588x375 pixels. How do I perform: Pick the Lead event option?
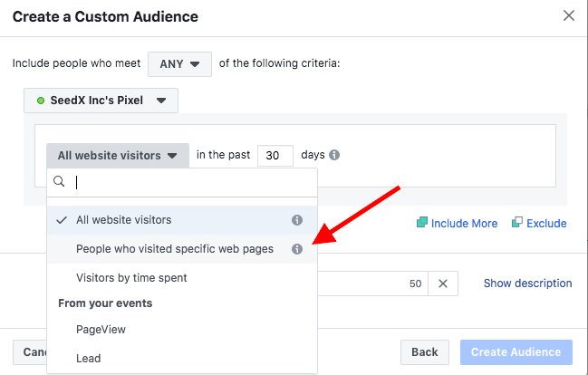click(x=89, y=358)
